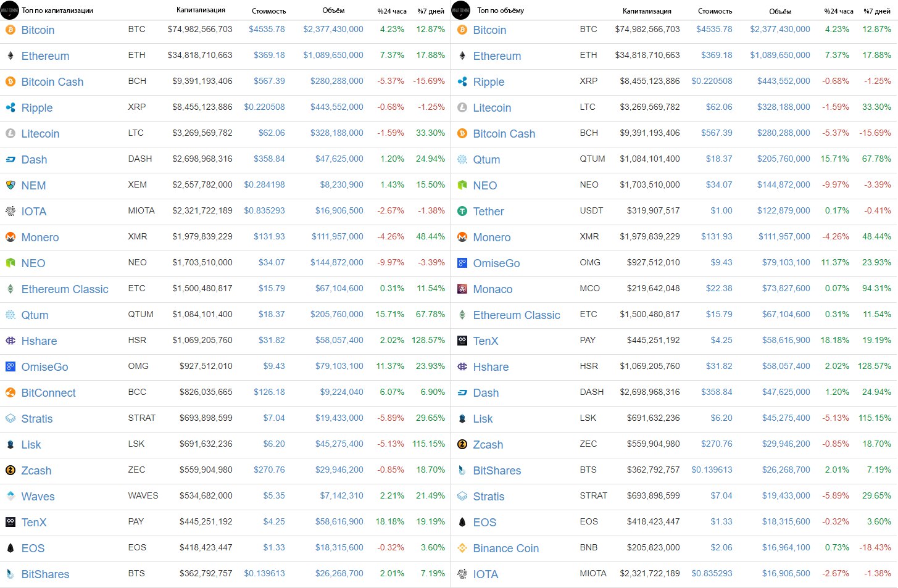Click the Ethereum icon in the left table
This screenshot has width=898, height=588.
click(10, 56)
